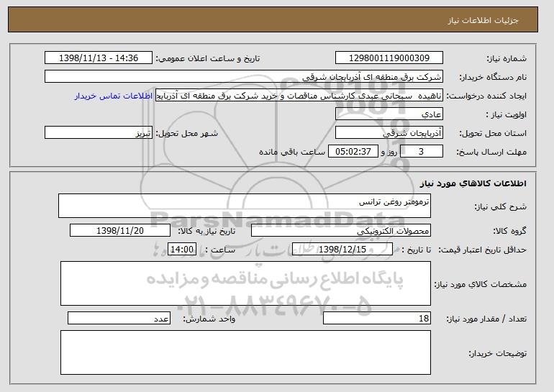
Task: Click the ساعت باقی مانده text
Action: tap(292, 152)
